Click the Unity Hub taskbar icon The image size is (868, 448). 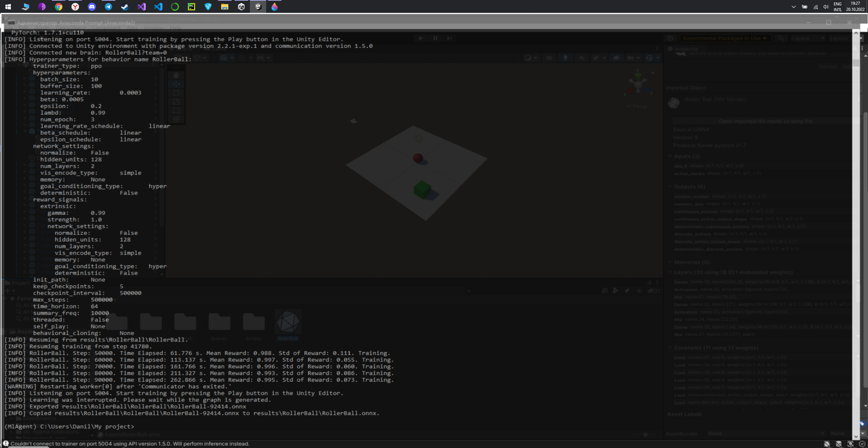click(x=241, y=6)
